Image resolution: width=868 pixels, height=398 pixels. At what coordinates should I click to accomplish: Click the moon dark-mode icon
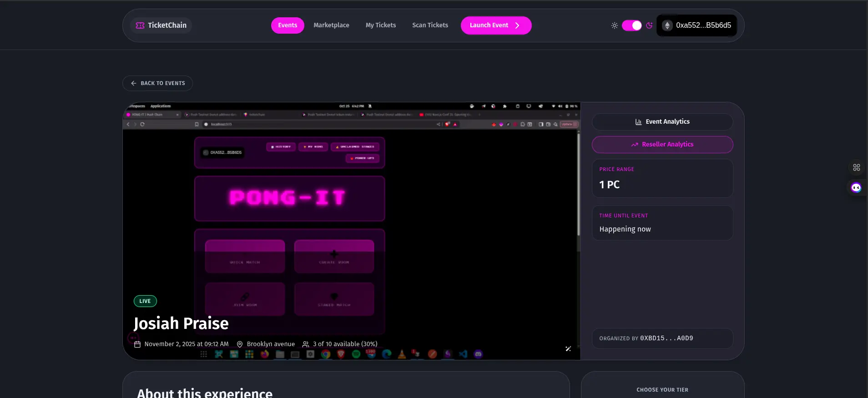coord(649,25)
